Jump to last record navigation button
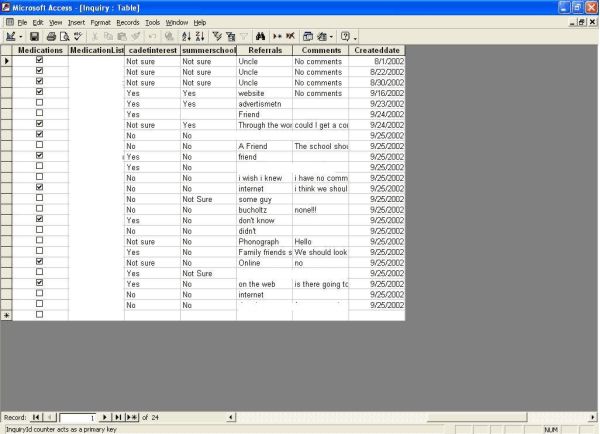 pos(118,417)
